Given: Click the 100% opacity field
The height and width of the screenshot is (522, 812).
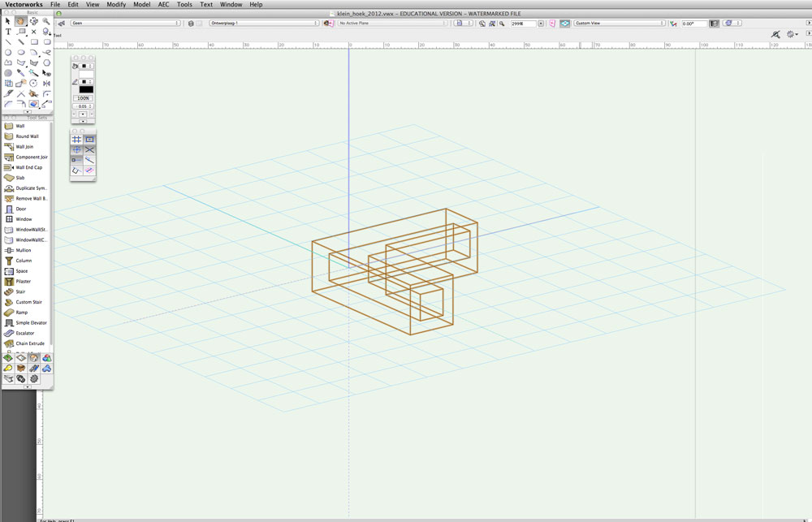Looking at the screenshot, I should (83, 98).
